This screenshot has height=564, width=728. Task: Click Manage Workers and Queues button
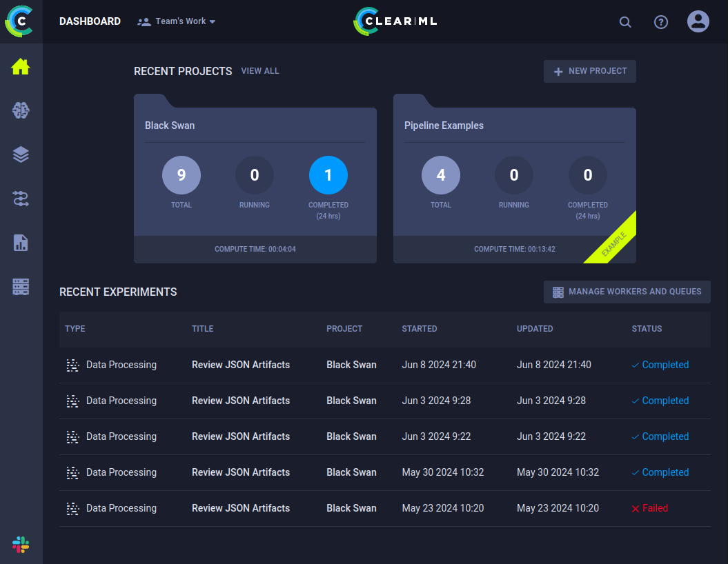[x=627, y=292]
